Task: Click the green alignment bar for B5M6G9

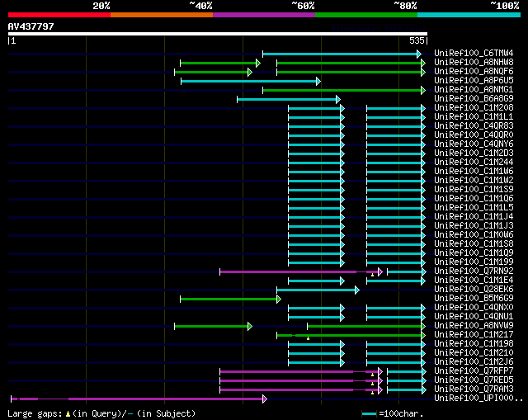Action: (231, 299)
